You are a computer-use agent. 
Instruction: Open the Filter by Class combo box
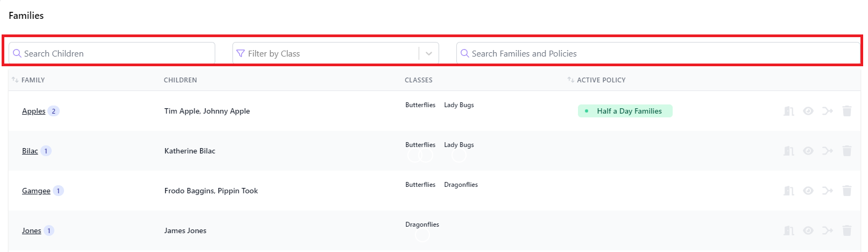coord(336,53)
